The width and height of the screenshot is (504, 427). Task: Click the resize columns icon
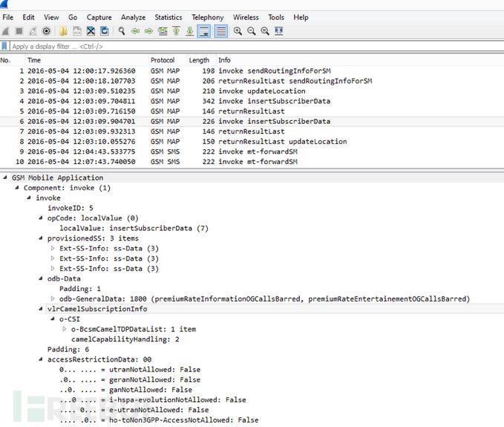coord(279,31)
